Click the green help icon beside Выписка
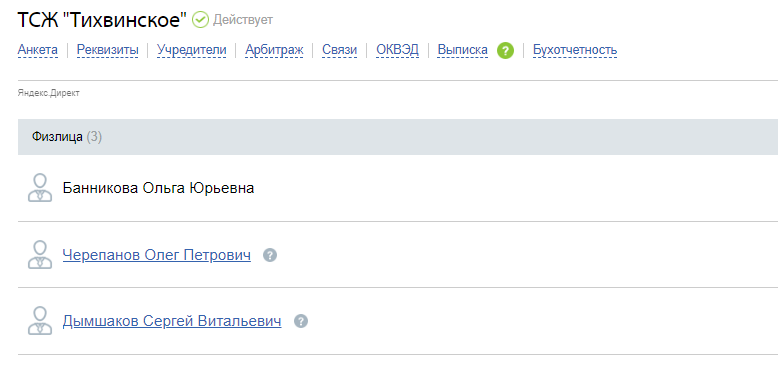778x373 pixels. click(x=505, y=50)
